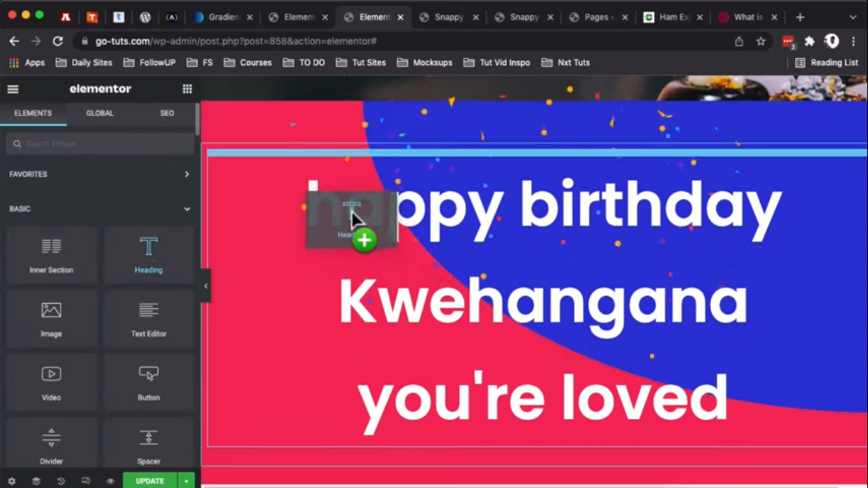Image resolution: width=868 pixels, height=488 pixels.
Task: Click the Search Widget input field
Action: pyautogui.click(x=100, y=144)
